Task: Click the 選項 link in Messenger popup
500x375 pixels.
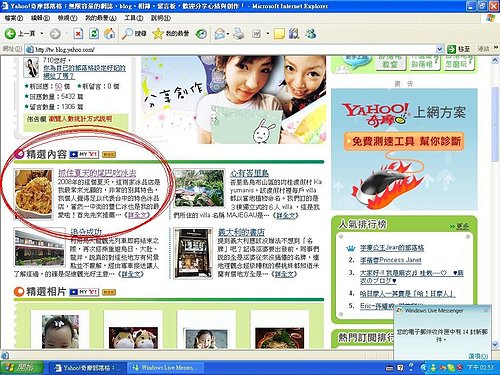Action: click(x=478, y=356)
